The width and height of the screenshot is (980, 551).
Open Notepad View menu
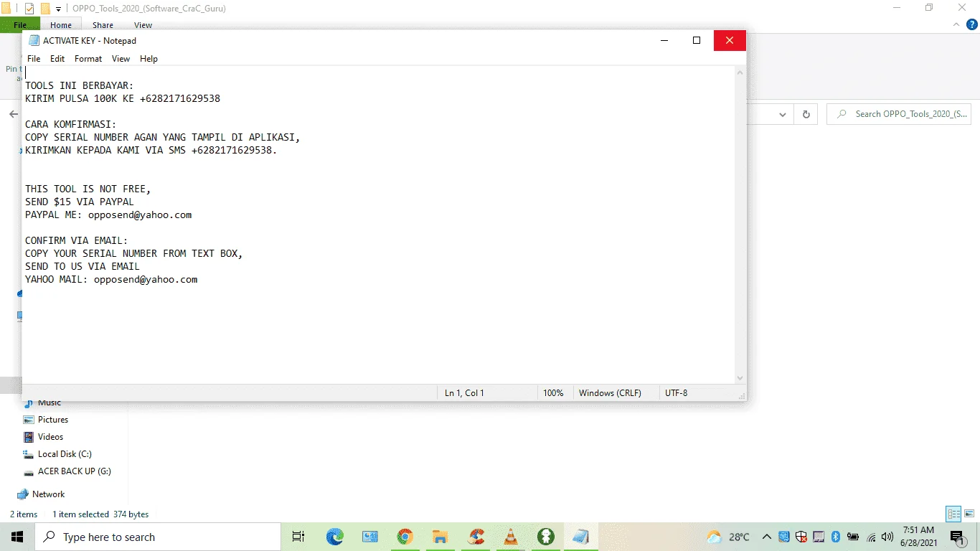pyautogui.click(x=121, y=59)
